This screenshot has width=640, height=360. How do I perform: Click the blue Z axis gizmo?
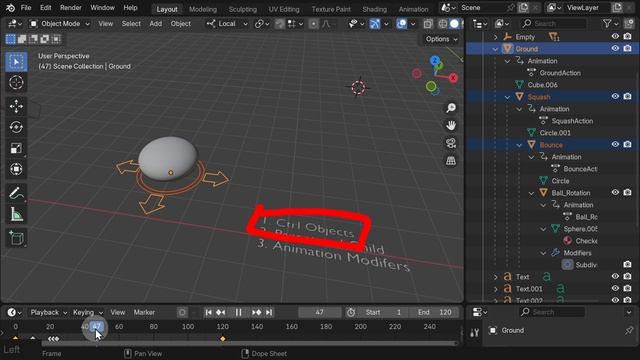click(x=435, y=60)
